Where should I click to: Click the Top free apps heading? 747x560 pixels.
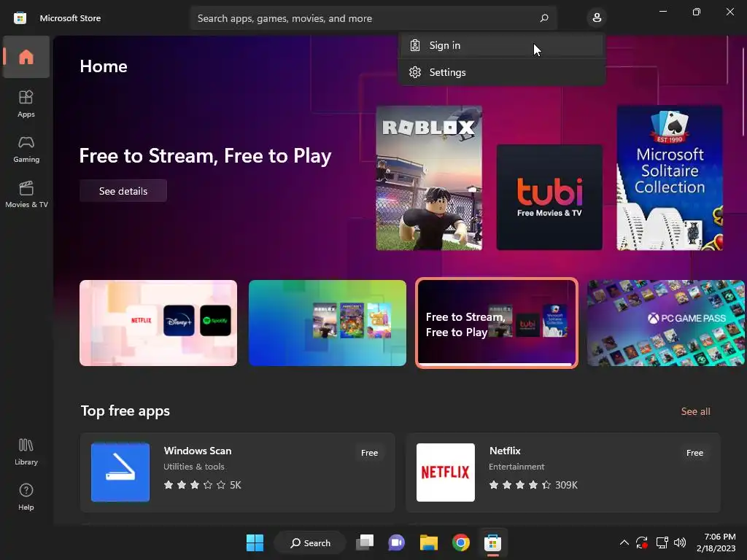click(x=125, y=411)
